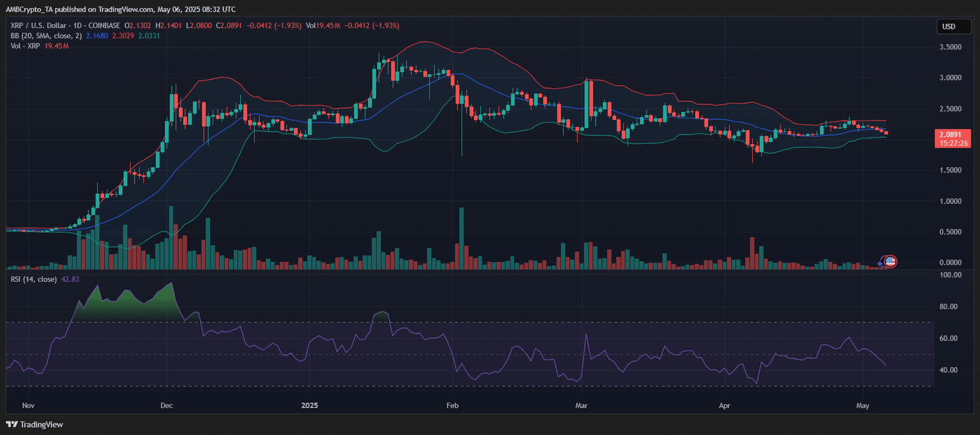Click the Nov label on time axis
Screen dimensions: 980x435
28,406
